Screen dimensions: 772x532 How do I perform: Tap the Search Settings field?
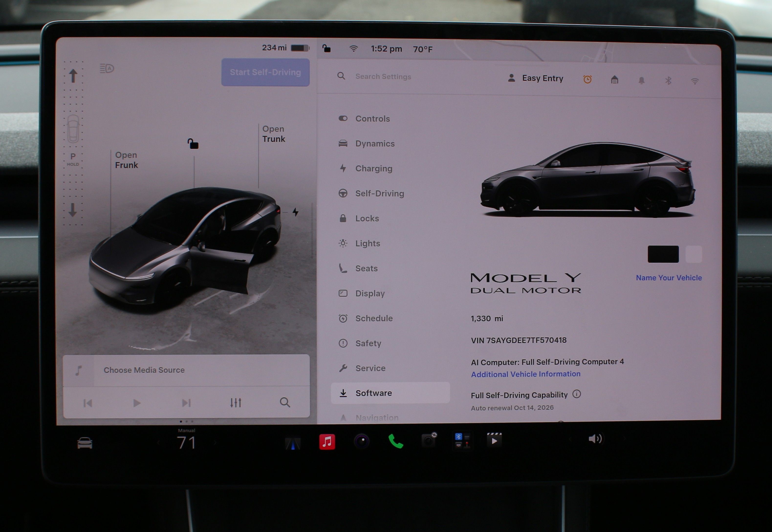click(x=383, y=77)
